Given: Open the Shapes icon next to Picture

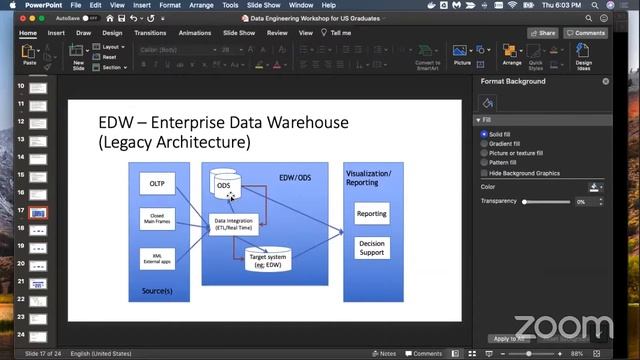Looking at the screenshot, I should 480,50.
